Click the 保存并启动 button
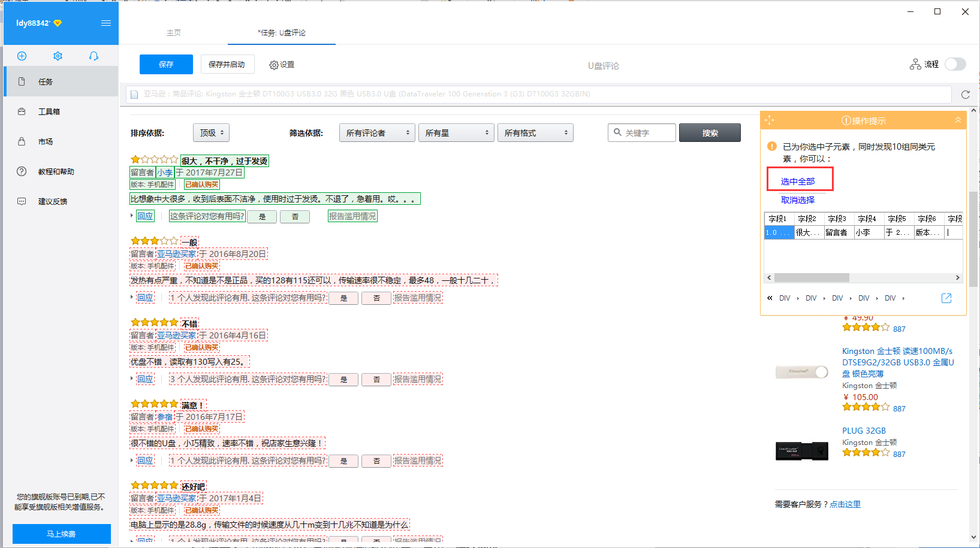980x548 pixels. (227, 64)
